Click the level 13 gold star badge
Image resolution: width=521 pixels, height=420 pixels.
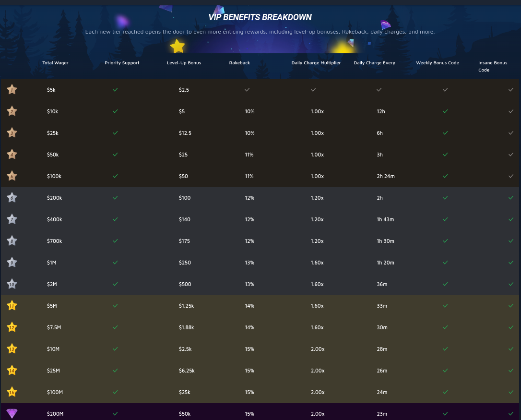[x=12, y=348]
